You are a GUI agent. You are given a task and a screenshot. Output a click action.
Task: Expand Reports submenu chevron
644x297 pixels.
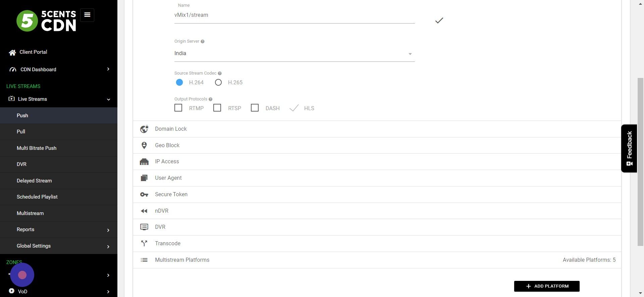(x=108, y=230)
